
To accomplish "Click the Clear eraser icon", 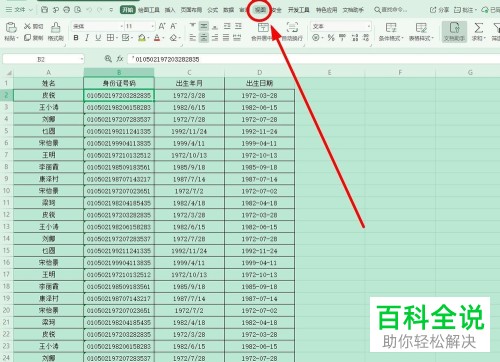I will pyautogui.click(x=173, y=38).
